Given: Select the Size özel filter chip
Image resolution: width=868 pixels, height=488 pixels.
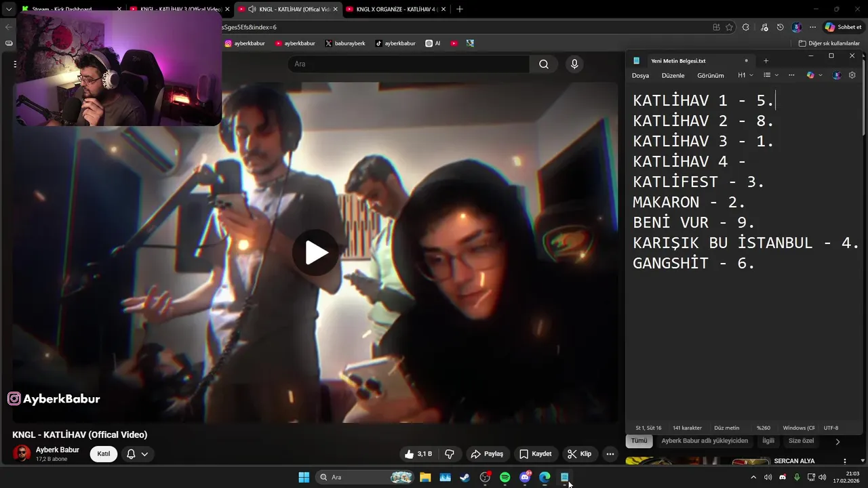Looking at the screenshot, I should 801,441.
